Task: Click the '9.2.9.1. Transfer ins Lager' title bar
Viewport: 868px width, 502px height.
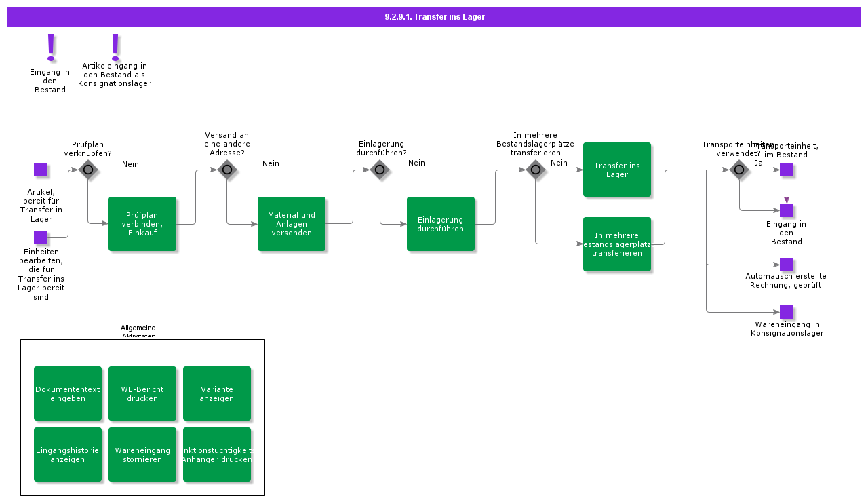Action: coord(434,17)
